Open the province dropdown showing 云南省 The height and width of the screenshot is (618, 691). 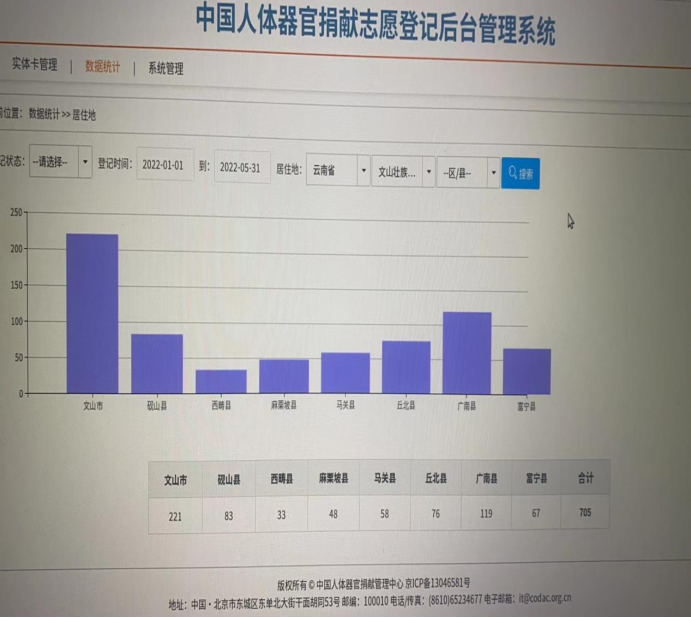(x=338, y=170)
